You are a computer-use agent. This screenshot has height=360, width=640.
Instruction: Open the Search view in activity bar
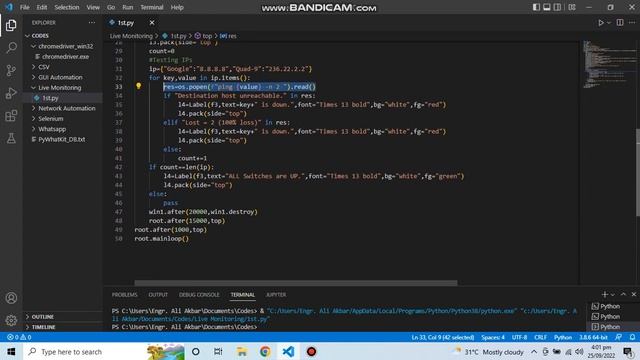11,48
